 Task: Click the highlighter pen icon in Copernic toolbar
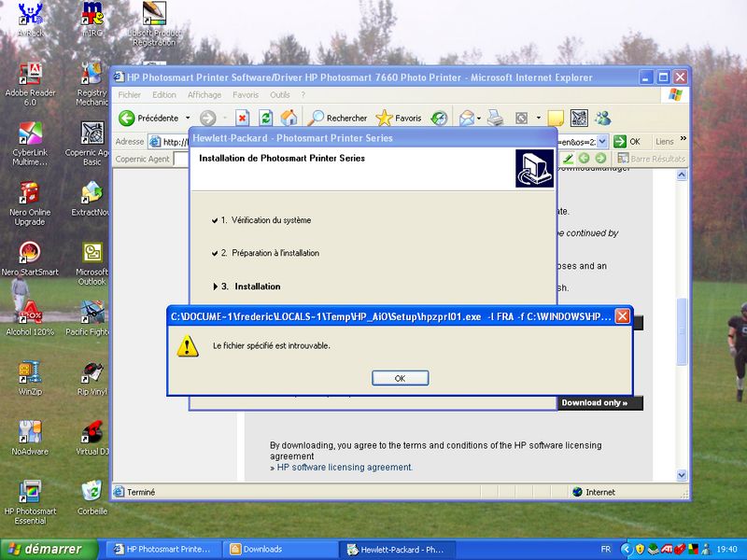click(568, 159)
